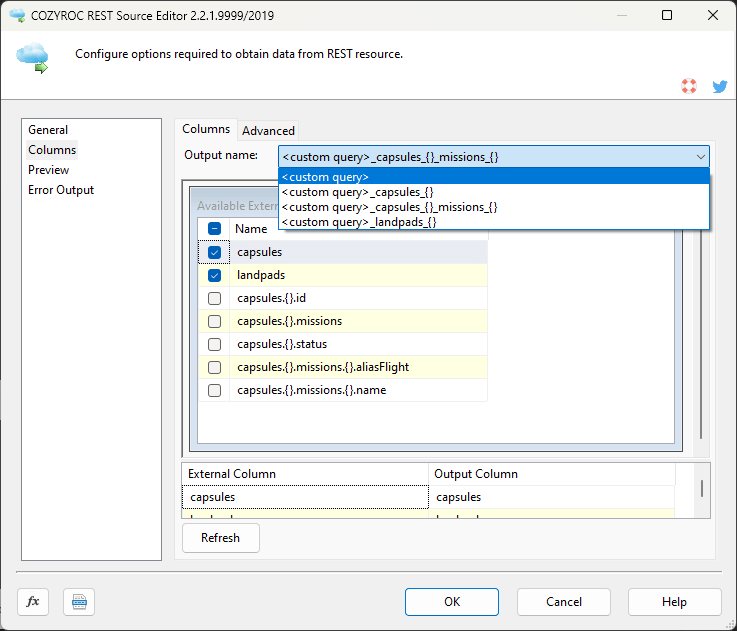737x631 pixels.
Task: Open the script editor icon beside fx
Action: pyautogui.click(x=79, y=601)
